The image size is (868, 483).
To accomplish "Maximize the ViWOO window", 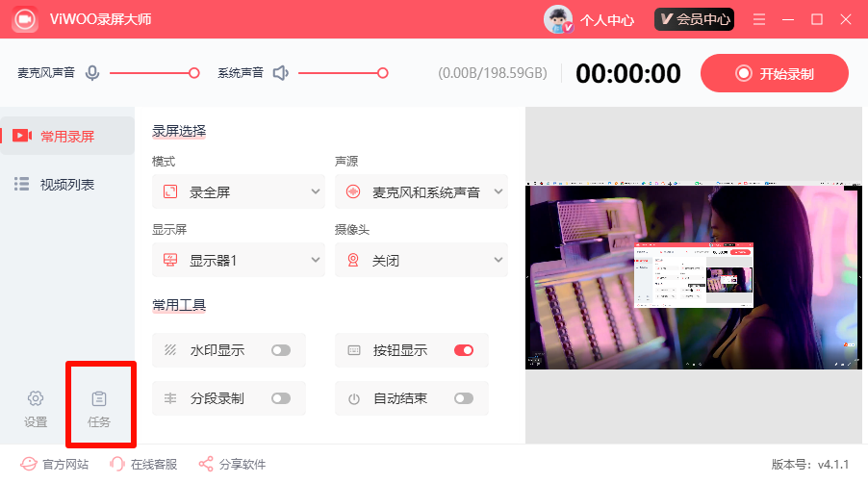I will pyautogui.click(x=817, y=19).
